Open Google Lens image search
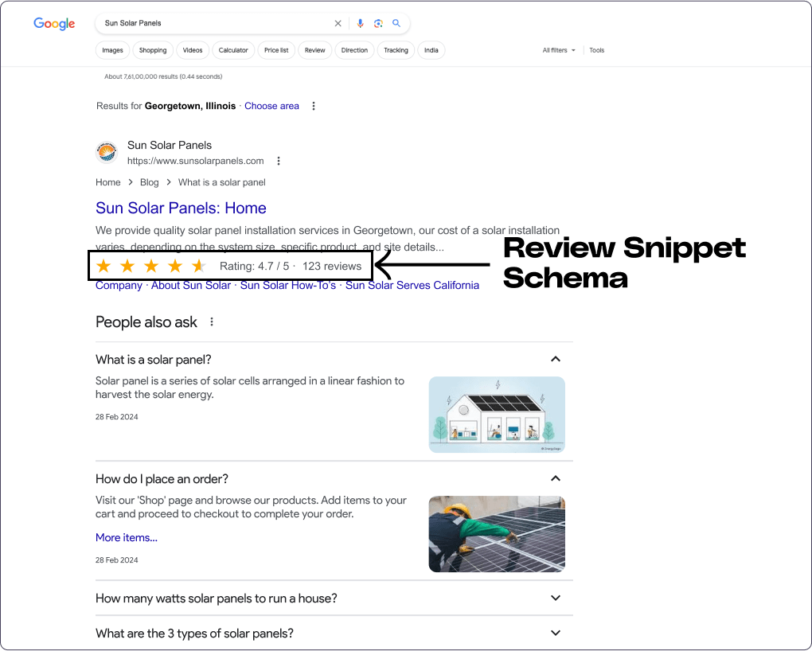The height and width of the screenshot is (651, 812). tap(378, 23)
